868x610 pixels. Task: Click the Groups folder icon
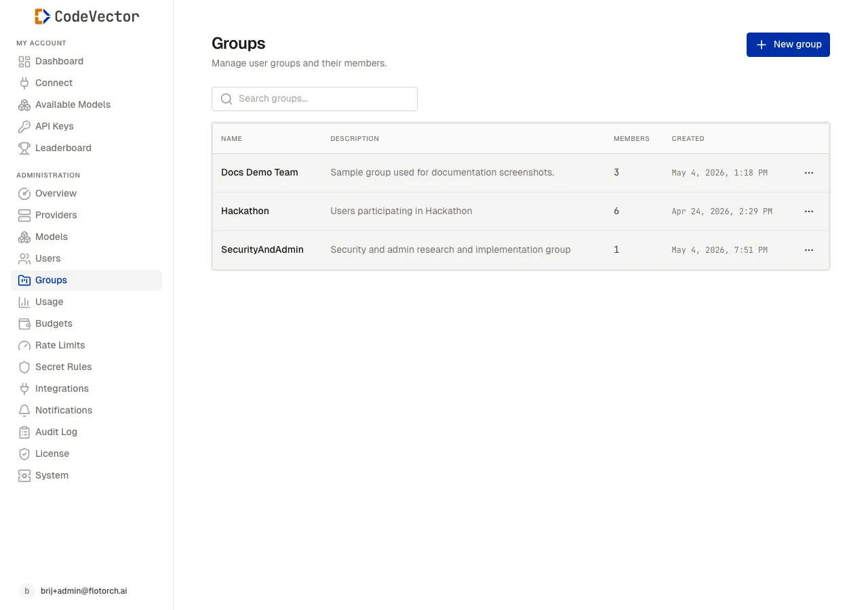coord(24,281)
